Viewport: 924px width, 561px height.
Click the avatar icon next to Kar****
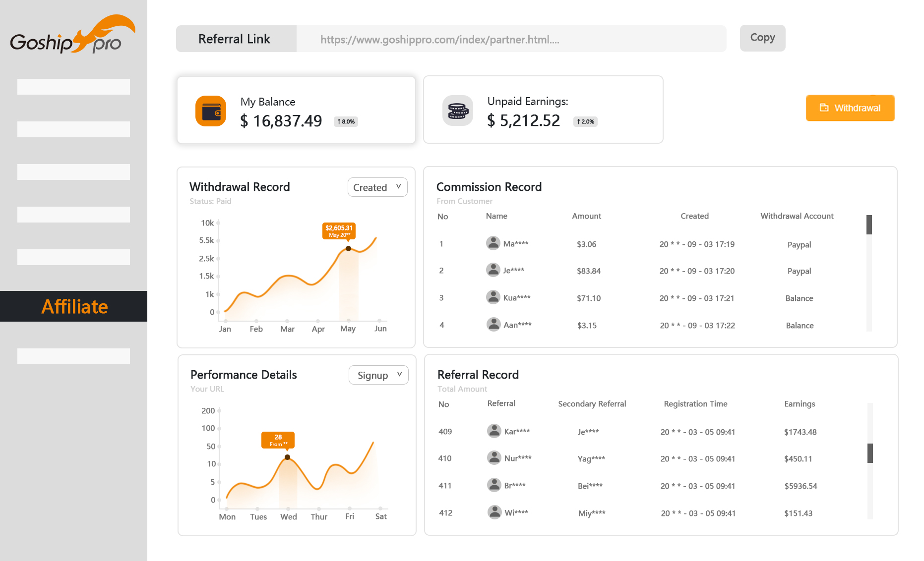494,431
